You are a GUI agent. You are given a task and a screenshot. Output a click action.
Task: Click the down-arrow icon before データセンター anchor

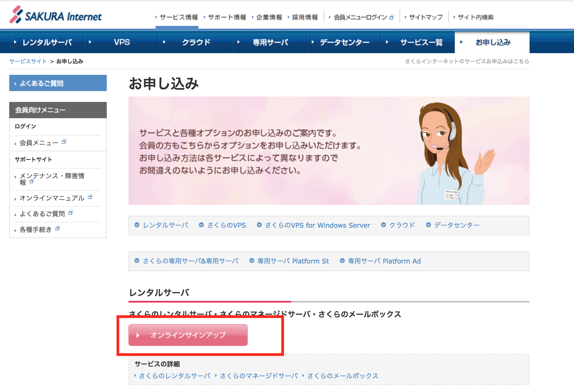(428, 225)
